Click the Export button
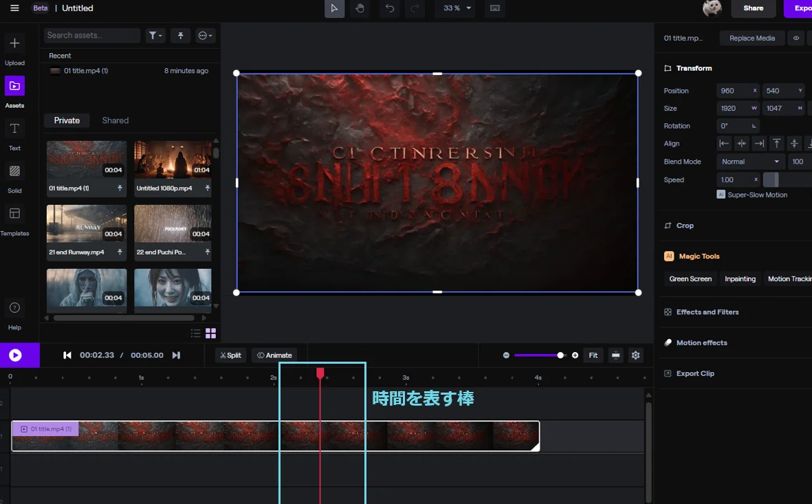This screenshot has height=504, width=812. (798, 8)
